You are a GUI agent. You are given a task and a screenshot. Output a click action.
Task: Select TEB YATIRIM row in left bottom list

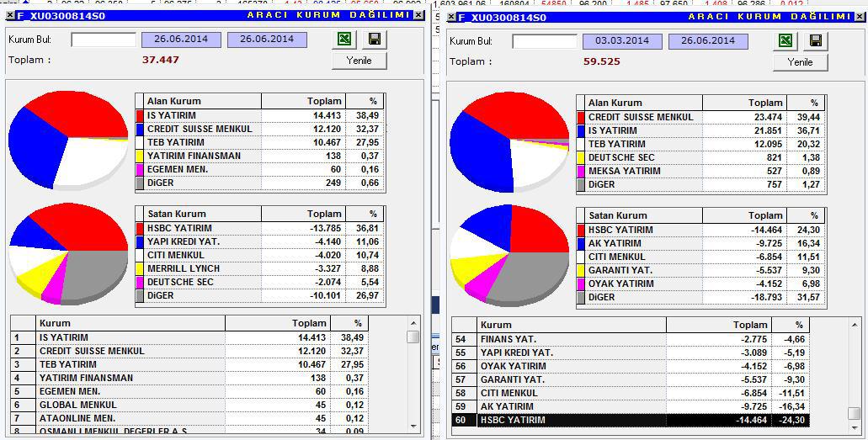(190, 364)
